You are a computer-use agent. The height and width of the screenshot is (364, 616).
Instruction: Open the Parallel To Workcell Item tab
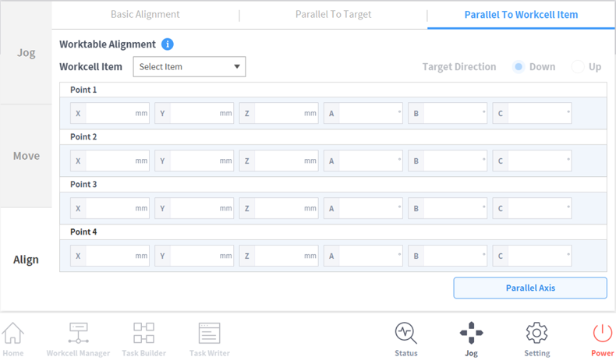click(x=521, y=15)
